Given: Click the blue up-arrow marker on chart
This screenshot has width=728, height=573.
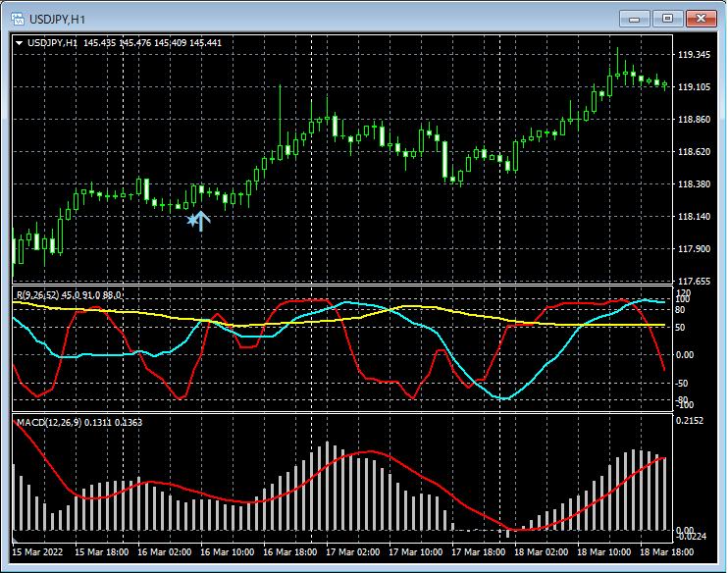Looking at the screenshot, I should click(202, 221).
